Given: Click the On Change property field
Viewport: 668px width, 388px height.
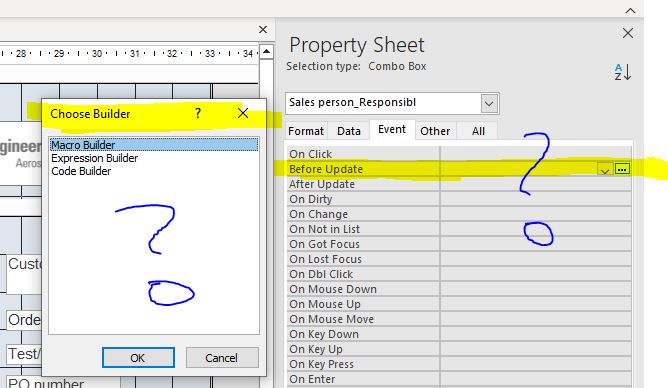Looking at the screenshot, I should (536, 214).
